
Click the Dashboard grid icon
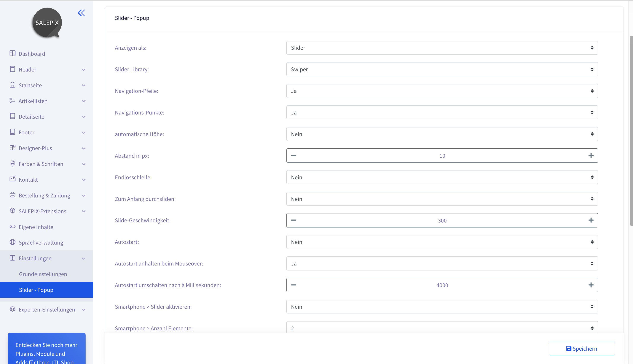pos(13,53)
